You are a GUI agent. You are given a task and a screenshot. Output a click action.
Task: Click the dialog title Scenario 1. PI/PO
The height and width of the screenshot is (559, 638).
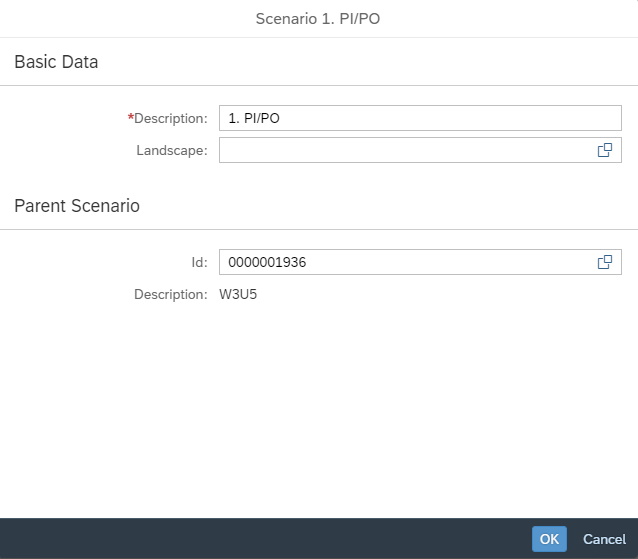click(x=319, y=18)
